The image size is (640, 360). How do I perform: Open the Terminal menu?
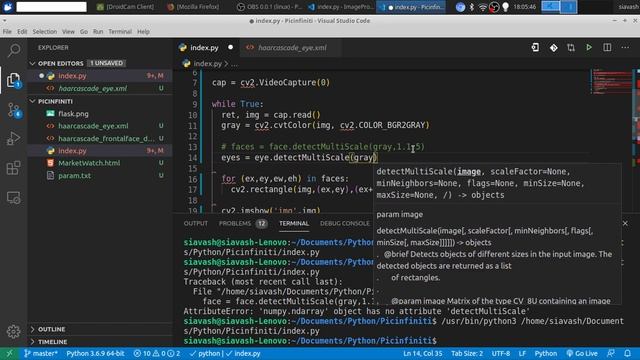[x=120, y=31]
